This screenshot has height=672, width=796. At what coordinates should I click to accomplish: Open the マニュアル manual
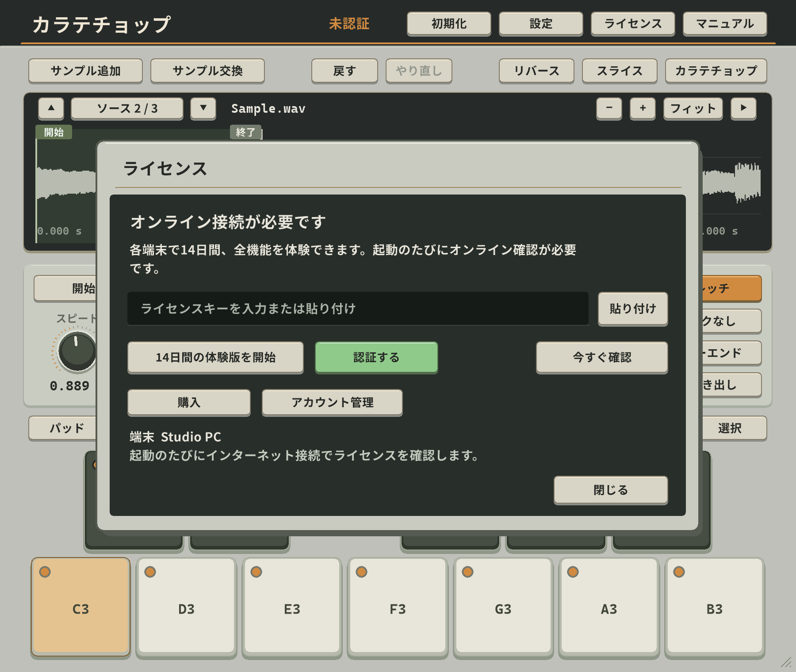click(725, 23)
